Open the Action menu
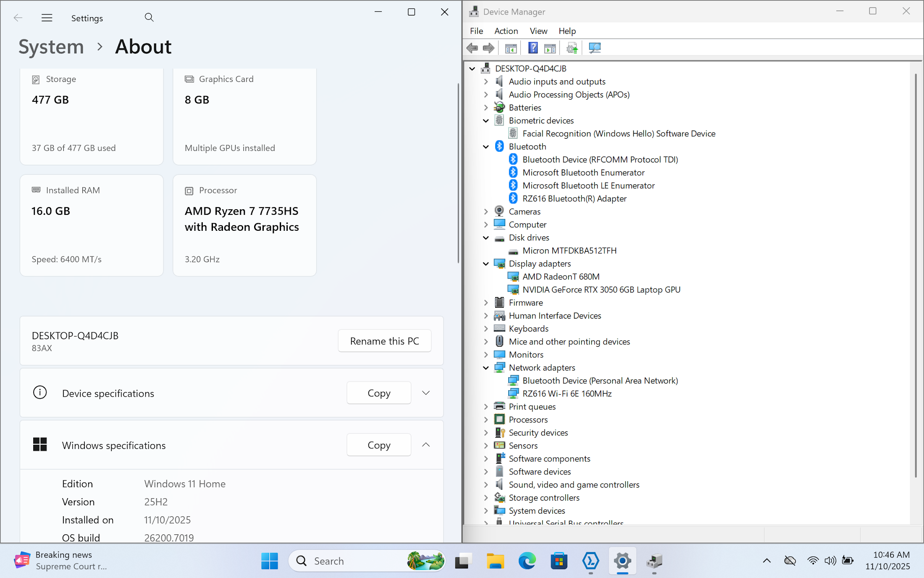 506,31
